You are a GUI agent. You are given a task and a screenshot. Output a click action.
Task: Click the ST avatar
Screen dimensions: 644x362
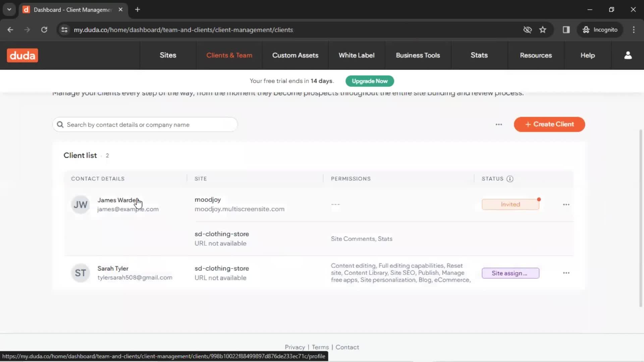click(80, 273)
